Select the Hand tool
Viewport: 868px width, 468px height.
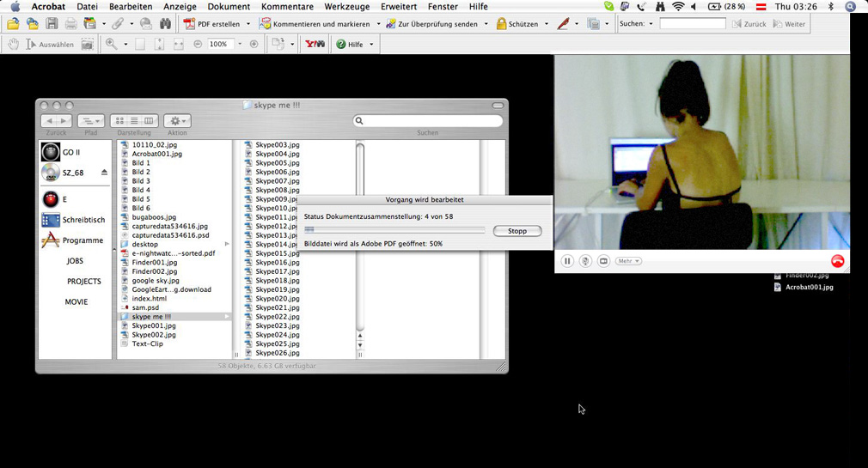(14, 44)
